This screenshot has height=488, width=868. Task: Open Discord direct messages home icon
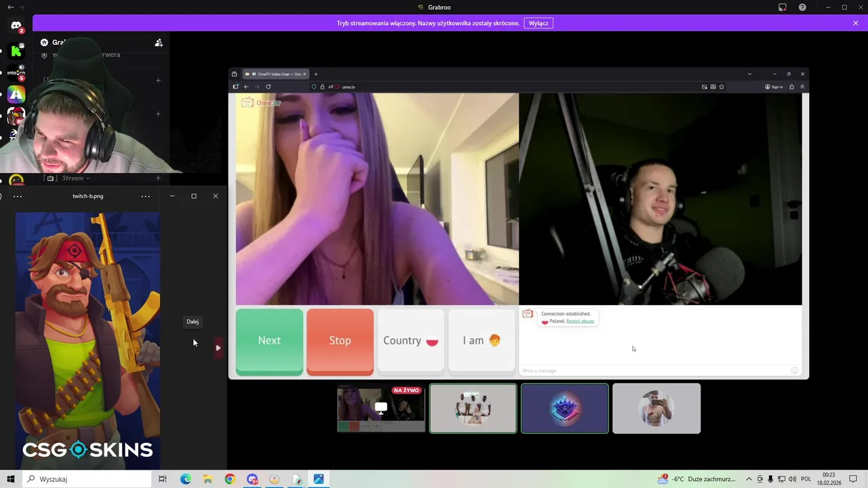[x=16, y=26]
